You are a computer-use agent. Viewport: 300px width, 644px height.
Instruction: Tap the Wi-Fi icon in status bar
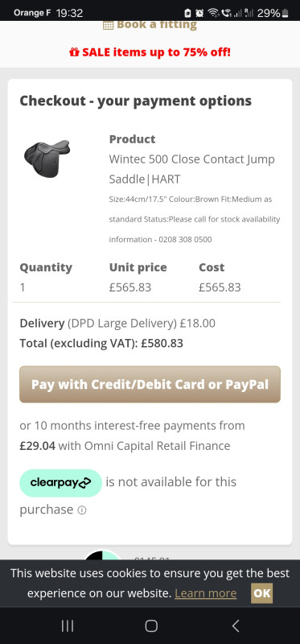pos(212,13)
